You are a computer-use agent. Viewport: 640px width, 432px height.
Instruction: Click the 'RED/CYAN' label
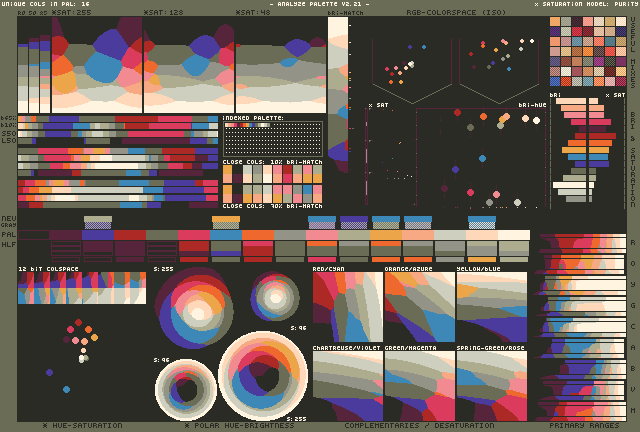(329, 269)
